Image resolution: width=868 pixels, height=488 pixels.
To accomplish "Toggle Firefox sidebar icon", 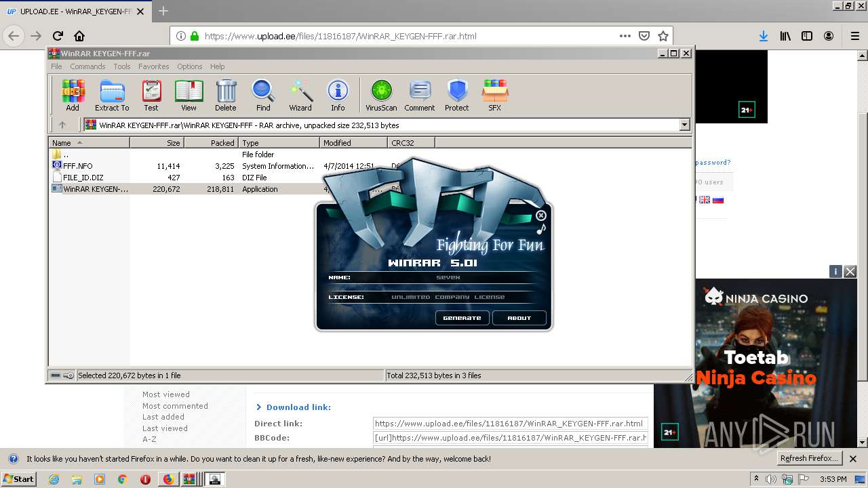I will [x=807, y=36].
